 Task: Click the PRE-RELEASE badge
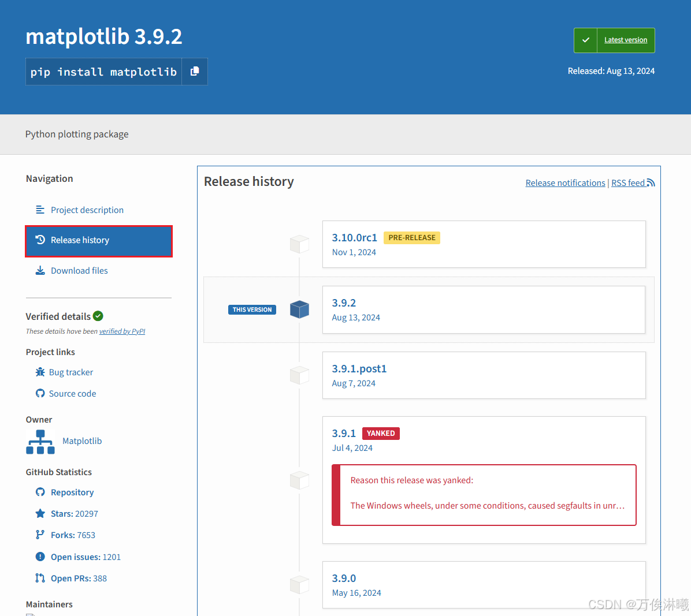click(411, 238)
